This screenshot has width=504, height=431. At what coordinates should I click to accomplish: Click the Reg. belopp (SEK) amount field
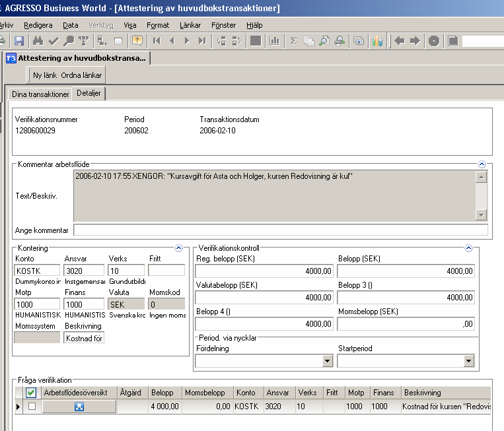264,271
